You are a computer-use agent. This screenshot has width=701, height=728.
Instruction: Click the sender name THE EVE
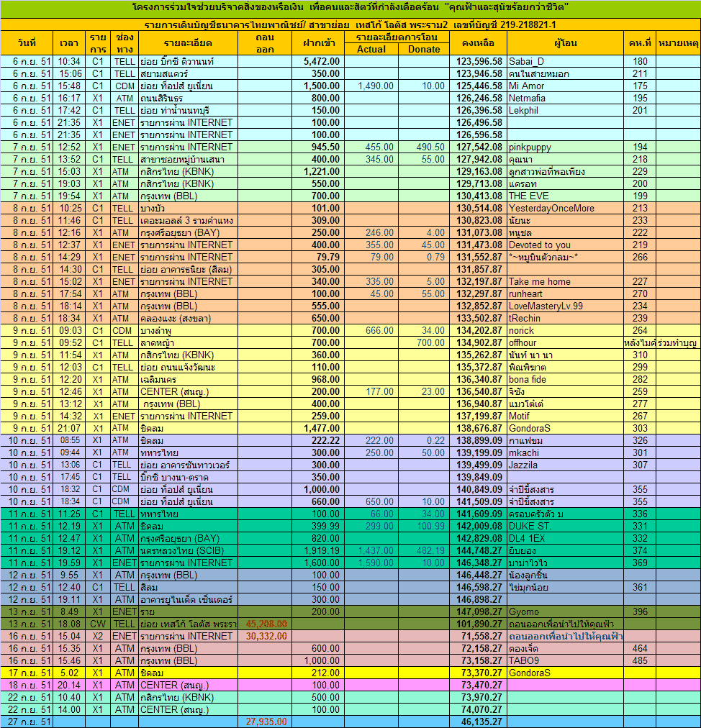tap(528, 196)
